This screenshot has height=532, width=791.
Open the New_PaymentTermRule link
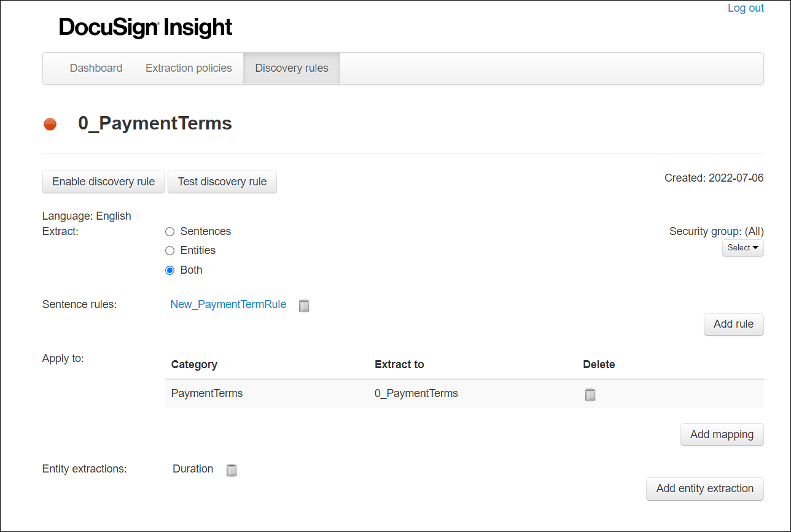point(228,304)
